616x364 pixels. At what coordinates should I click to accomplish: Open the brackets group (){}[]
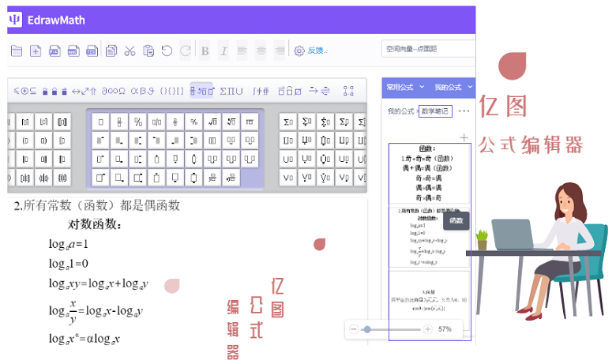point(171,91)
